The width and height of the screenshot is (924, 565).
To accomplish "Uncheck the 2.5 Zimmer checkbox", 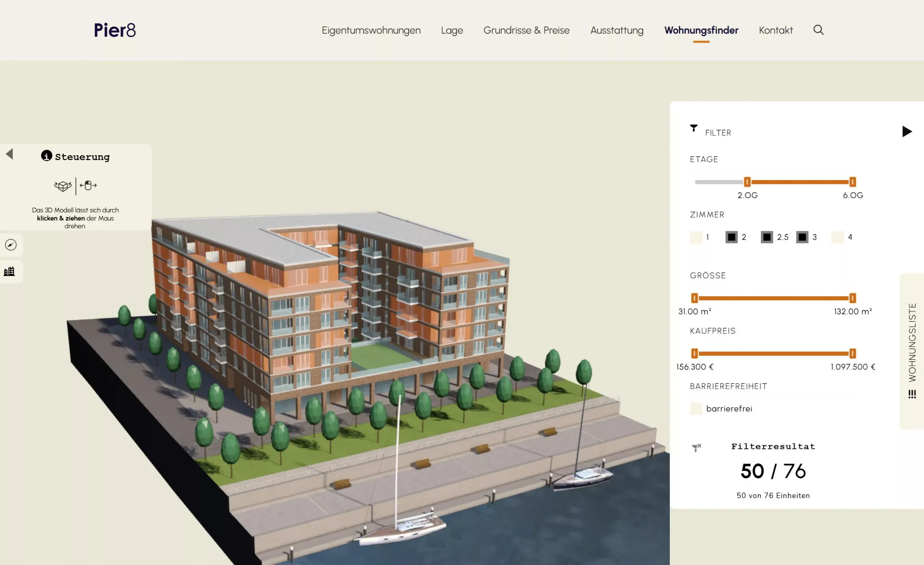I will click(767, 237).
